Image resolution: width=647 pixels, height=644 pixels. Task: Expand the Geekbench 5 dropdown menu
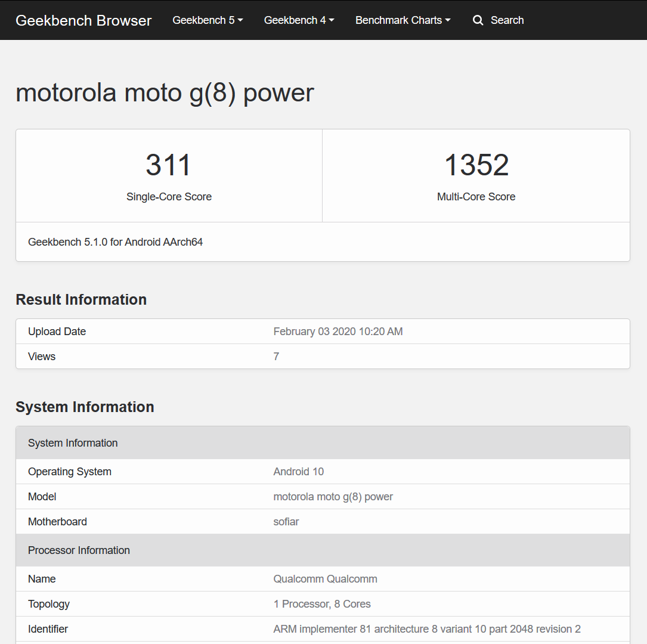pos(208,20)
